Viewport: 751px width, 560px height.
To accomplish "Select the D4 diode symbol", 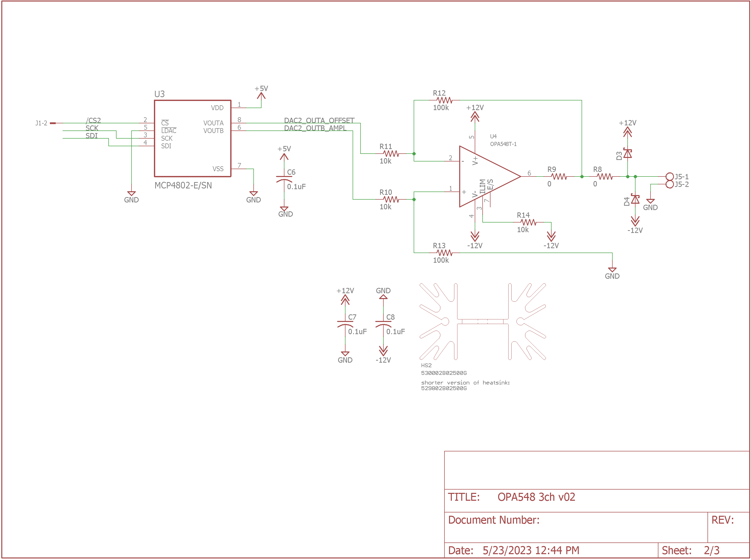I will coord(635,199).
